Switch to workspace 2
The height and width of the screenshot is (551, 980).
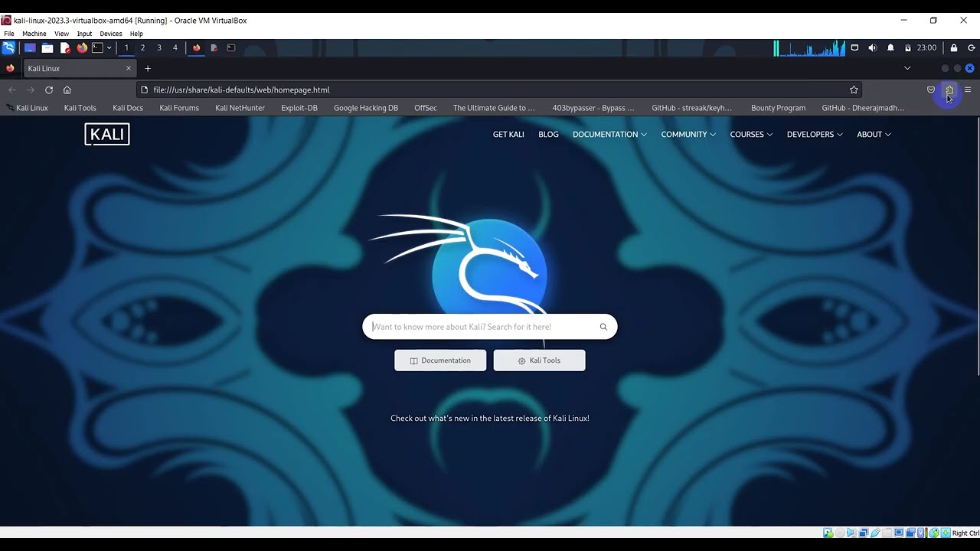[142, 47]
